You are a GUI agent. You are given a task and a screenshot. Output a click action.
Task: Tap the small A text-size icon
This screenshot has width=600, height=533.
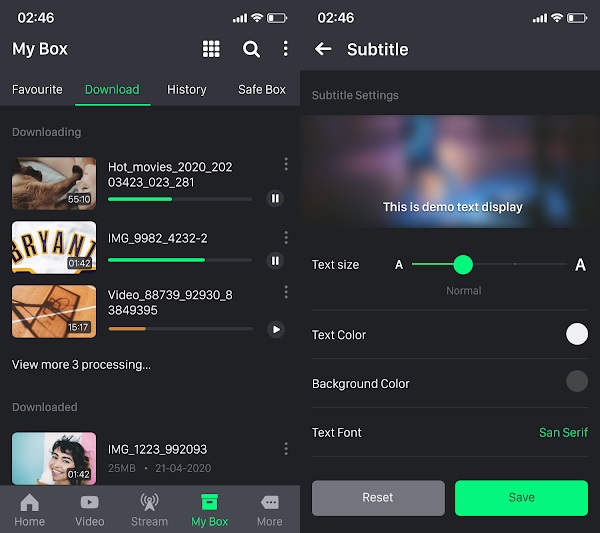point(399,264)
